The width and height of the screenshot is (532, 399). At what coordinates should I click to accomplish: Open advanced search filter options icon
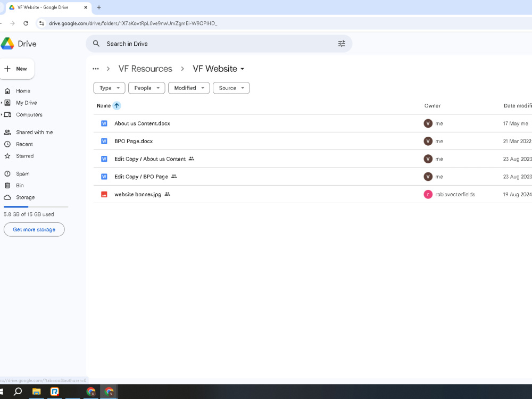pyautogui.click(x=342, y=44)
